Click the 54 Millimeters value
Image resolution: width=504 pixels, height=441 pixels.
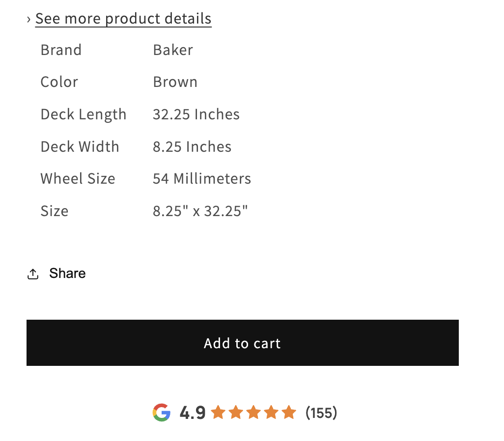coord(202,179)
